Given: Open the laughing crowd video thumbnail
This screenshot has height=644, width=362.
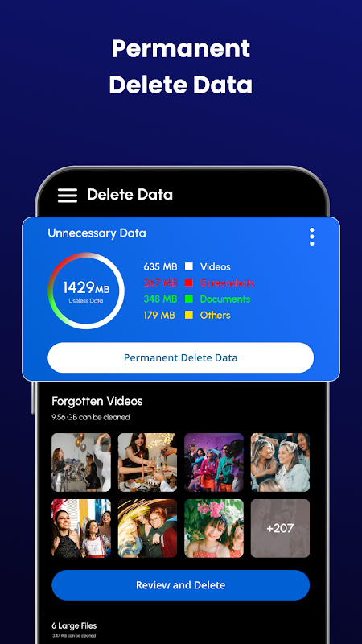Looking at the screenshot, I should point(280,462).
